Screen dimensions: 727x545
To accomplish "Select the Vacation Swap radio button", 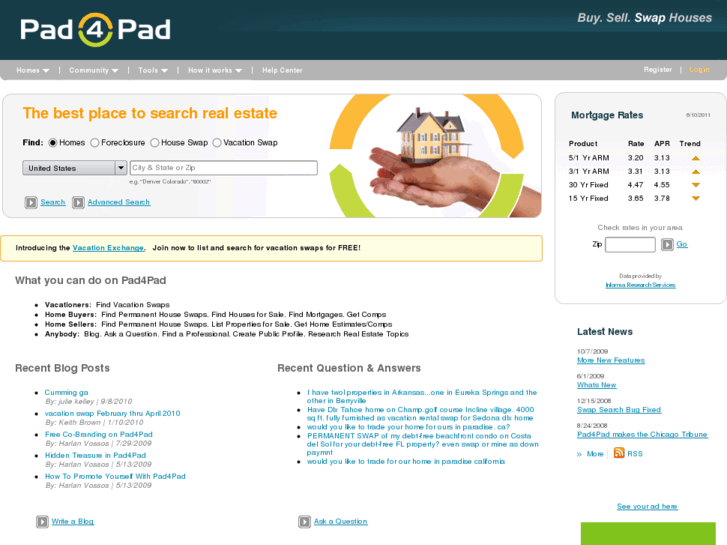I will click(x=217, y=143).
